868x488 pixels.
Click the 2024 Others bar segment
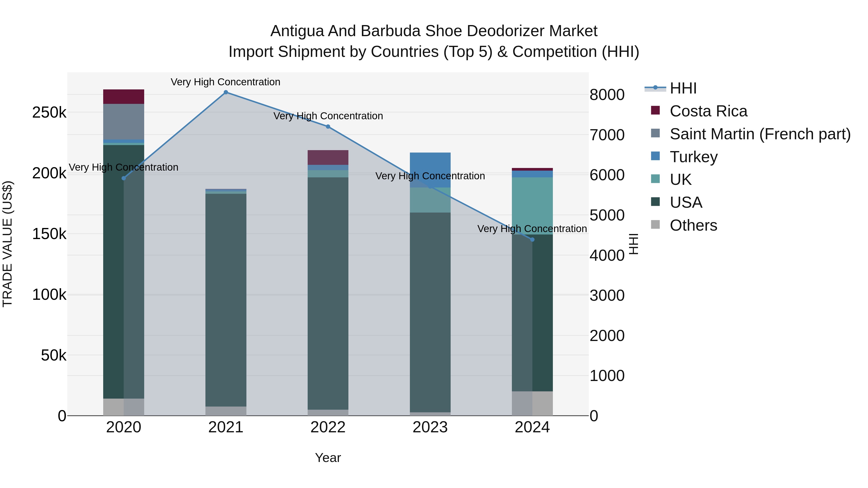pos(532,403)
